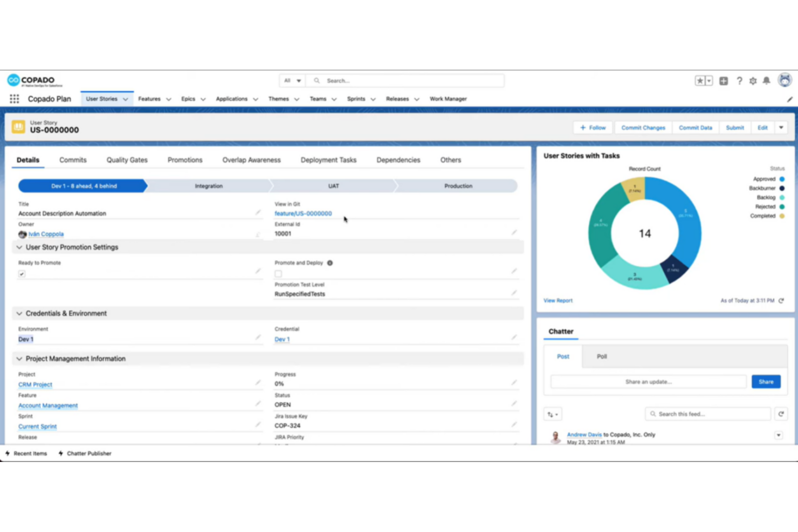Open more record actions dropdown arrow
The image size is (798, 532).
[781, 128]
